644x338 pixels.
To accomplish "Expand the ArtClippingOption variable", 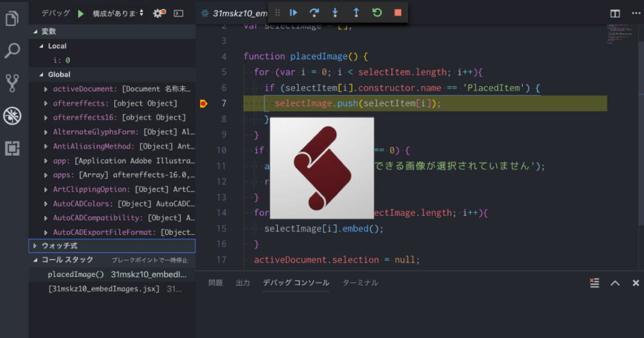I will (x=46, y=189).
